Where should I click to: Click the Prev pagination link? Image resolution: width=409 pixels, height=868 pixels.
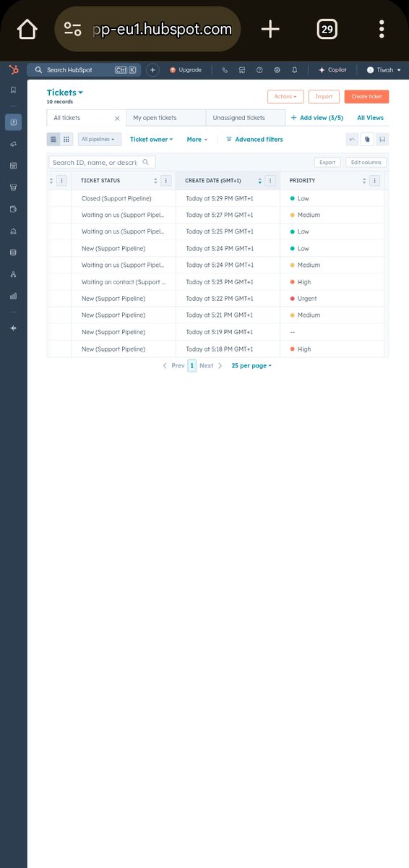tap(173, 366)
